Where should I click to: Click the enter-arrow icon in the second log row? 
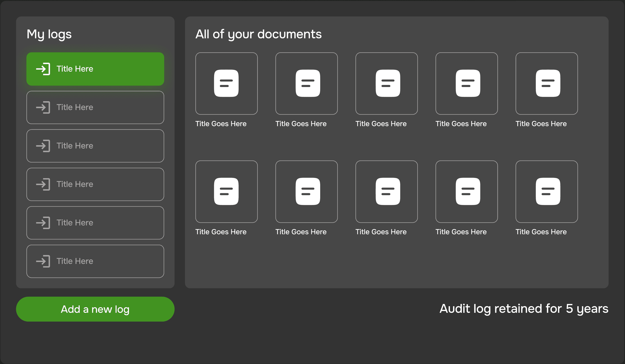[43, 107]
